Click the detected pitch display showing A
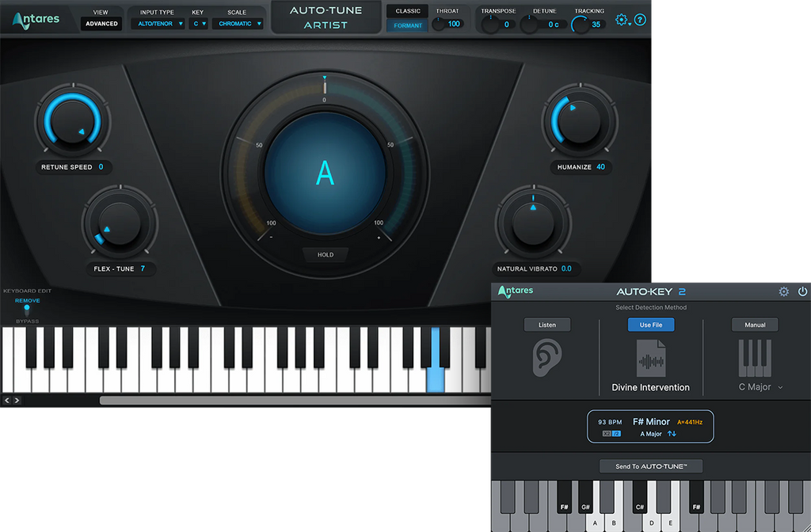This screenshot has height=532, width=811. point(325,173)
